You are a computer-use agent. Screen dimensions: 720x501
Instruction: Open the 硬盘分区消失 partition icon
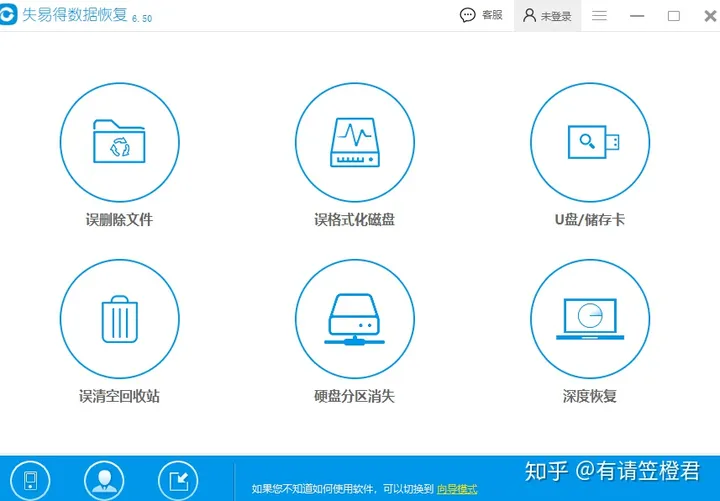coord(354,319)
